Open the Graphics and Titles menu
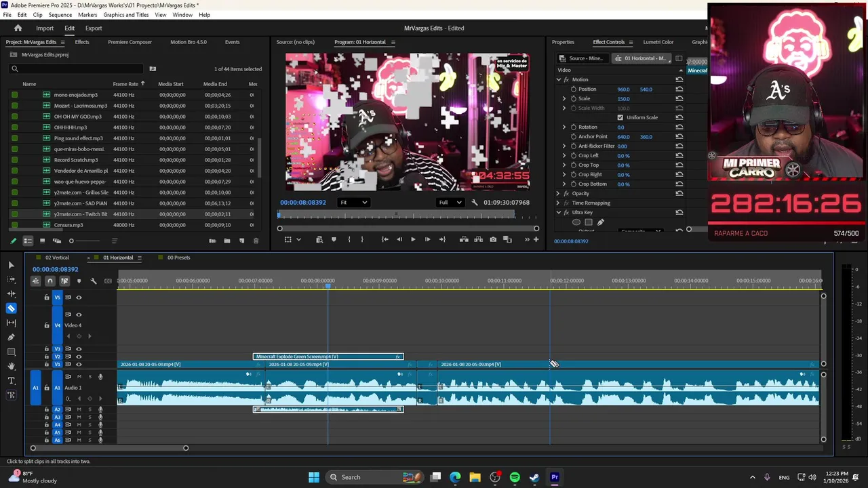 pyautogui.click(x=126, y=15)
